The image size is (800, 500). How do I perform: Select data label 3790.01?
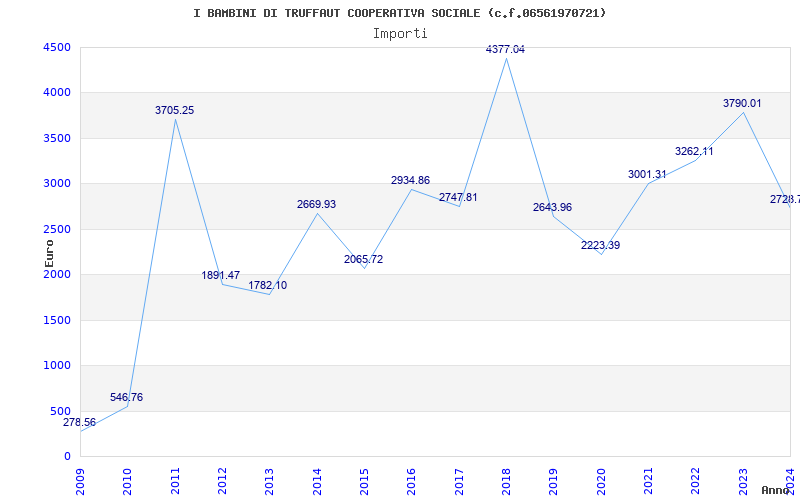(742, 104)
